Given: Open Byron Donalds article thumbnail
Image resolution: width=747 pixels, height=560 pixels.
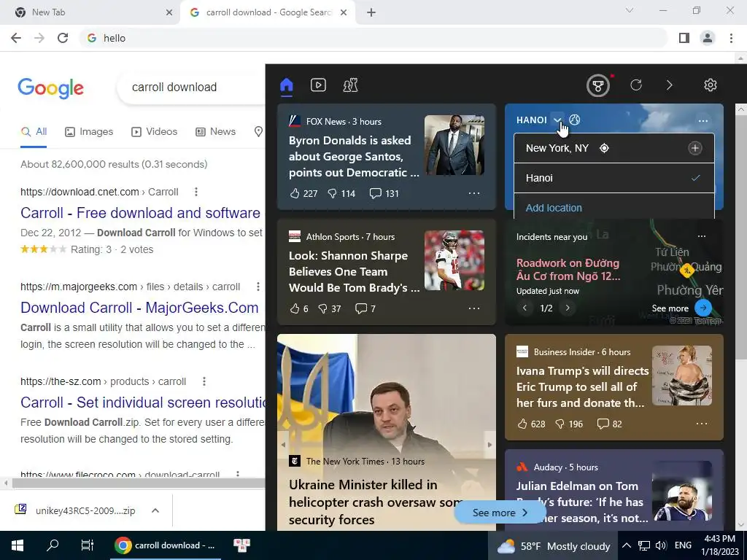Looking at the screenshot, I should [454, 145].
